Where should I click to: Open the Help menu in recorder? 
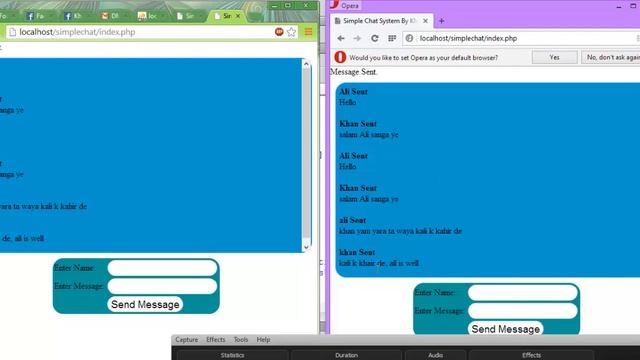point(263,340)
